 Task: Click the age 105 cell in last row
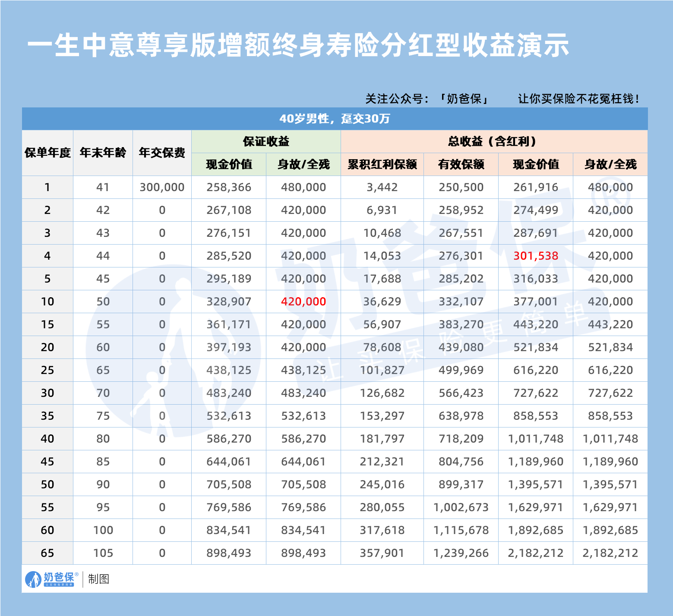tap(103, 553)
